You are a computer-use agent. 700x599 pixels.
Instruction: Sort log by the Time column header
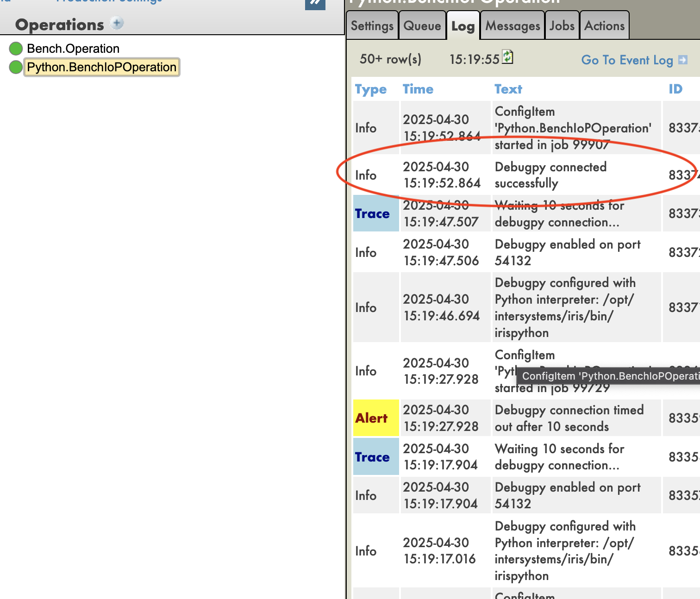click(x=418, y=89)
